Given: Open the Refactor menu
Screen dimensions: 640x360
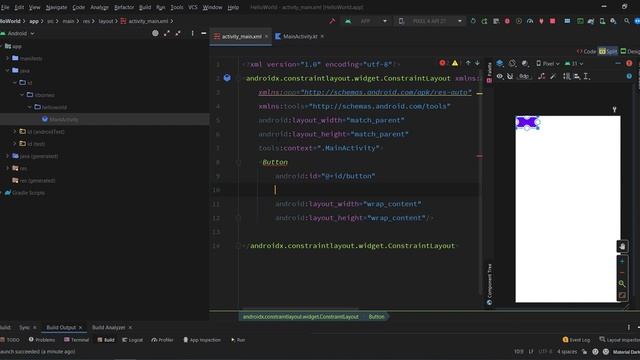Looking at the screenshot, I should pos(124,7).
